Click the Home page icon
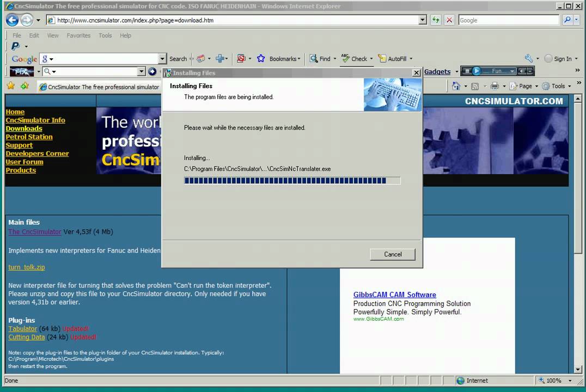Viewport: 586px width, 392px height. [x=456, y=87]
